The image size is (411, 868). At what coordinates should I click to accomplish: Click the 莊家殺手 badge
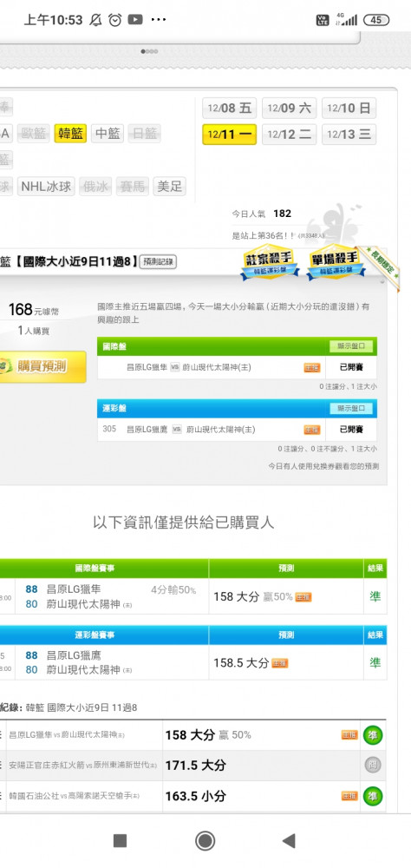270,262
